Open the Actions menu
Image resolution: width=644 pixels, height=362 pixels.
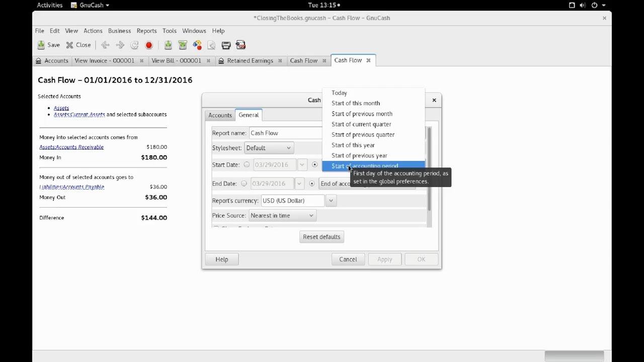(x=93, y=31)
